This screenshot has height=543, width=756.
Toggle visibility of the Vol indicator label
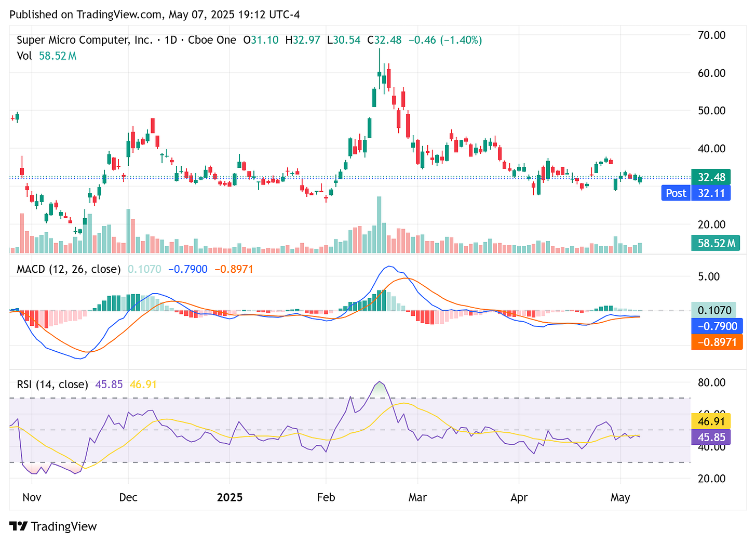click(x=24, y=56)
